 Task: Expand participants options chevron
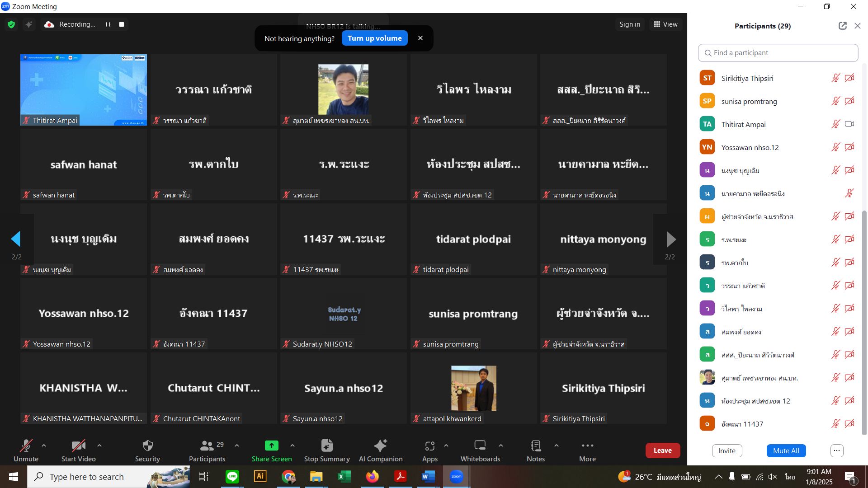[x=237, y=446]
